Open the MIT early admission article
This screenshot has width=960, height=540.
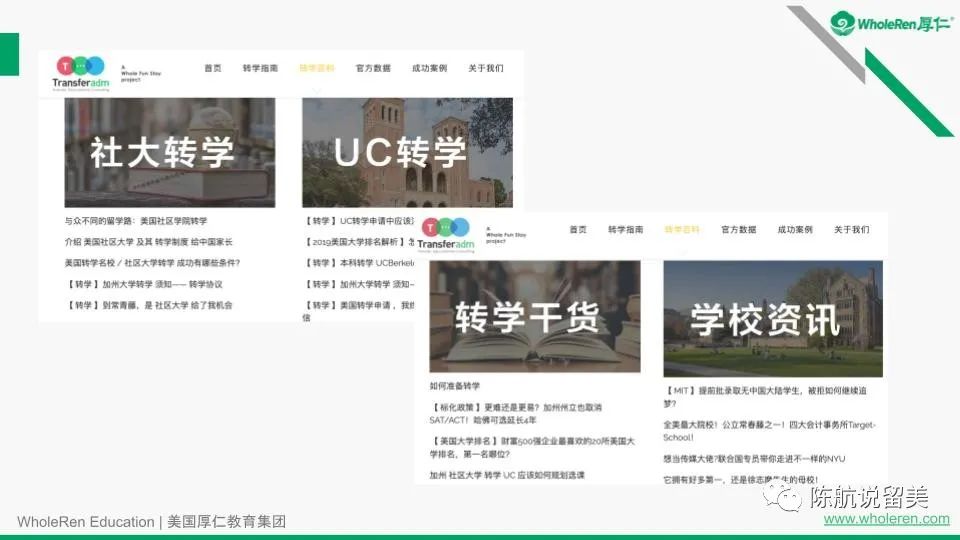768,397
